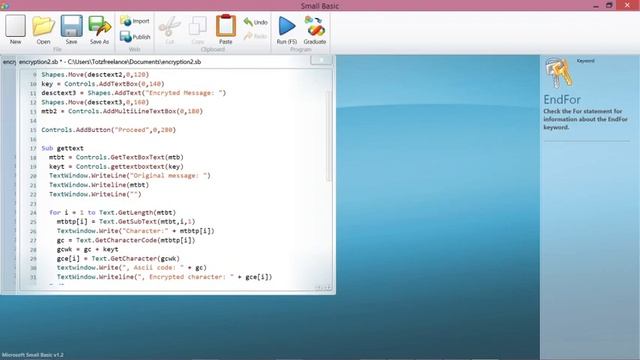Click 'EndFor' heading in help panel

(562, 100)
